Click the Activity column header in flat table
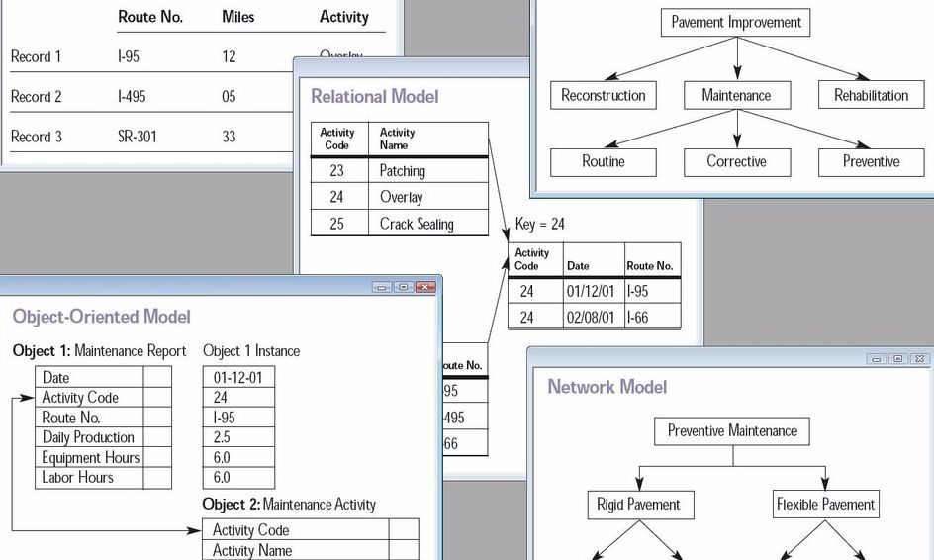The image size is (934, 560). pos(343,17)
